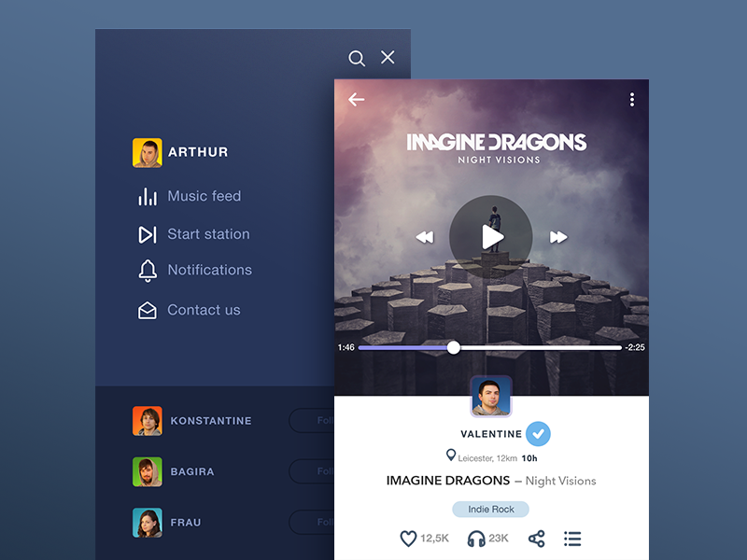Go back using the left arrow
This screenshot has height=560, width=747.
[x=357, y=100]
